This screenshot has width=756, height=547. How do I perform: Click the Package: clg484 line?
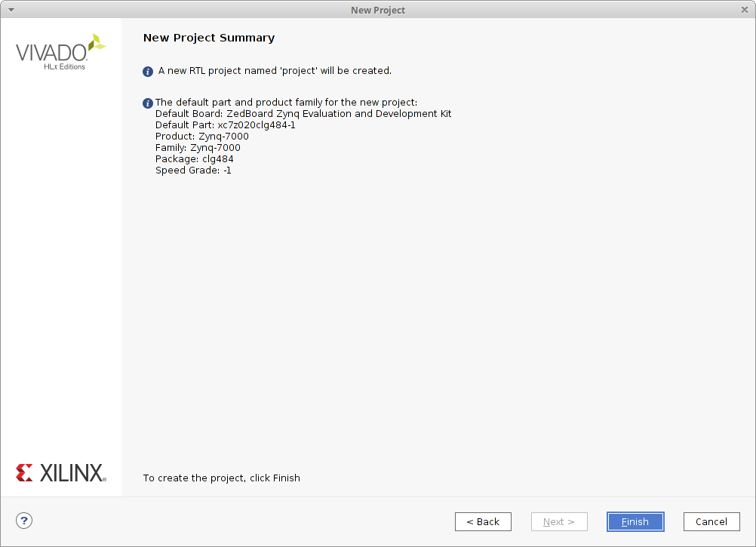pyautogui.click(x=194, y=159)
